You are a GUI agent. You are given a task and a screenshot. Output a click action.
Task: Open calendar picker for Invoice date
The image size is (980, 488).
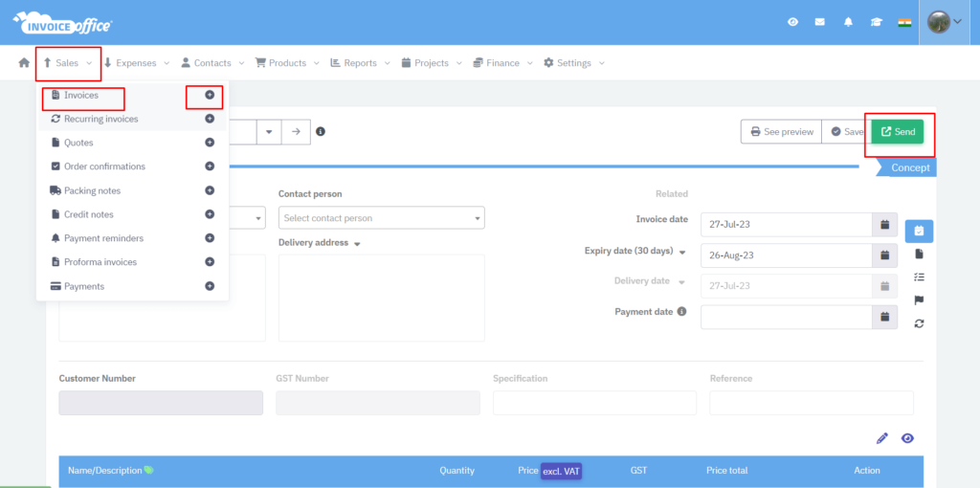[885, 224]
